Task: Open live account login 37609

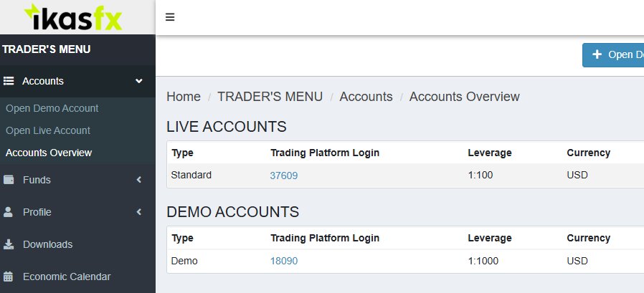Action: click(x=284, y=175)
